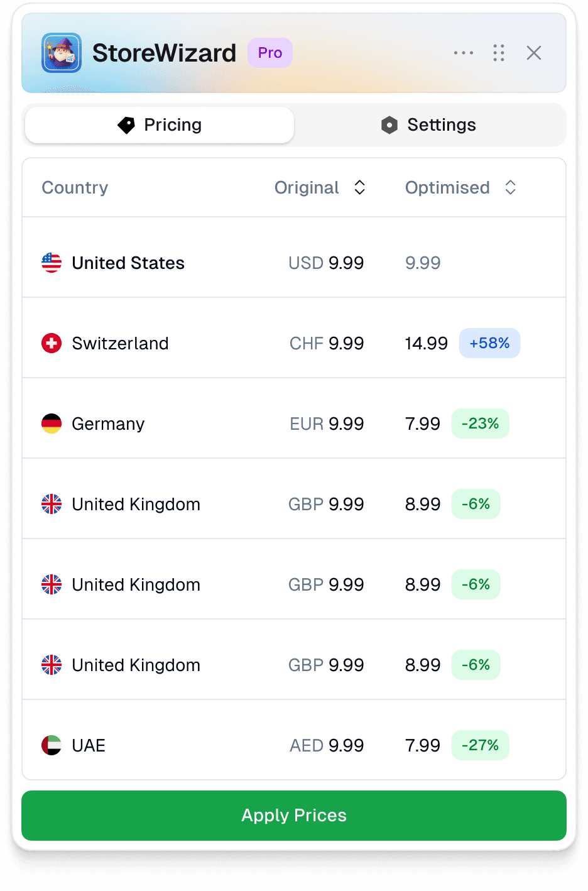
Task: Click the United States flag icon
Action: [x=52, y=263]
